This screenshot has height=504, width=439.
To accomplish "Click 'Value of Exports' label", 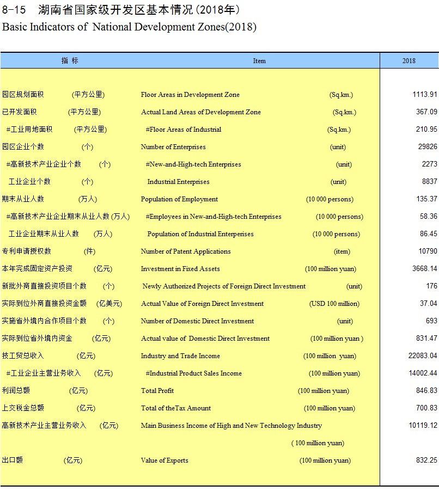I will pos(164,460).
